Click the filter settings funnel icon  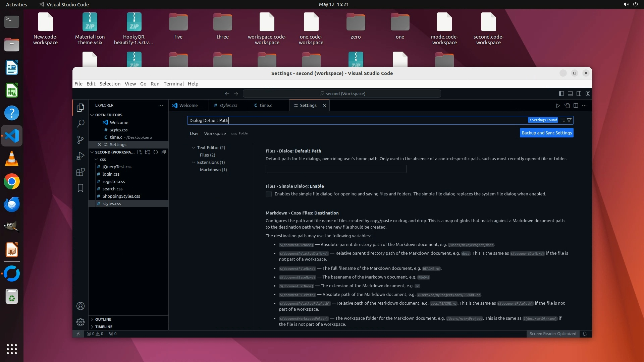pos(569,120)
